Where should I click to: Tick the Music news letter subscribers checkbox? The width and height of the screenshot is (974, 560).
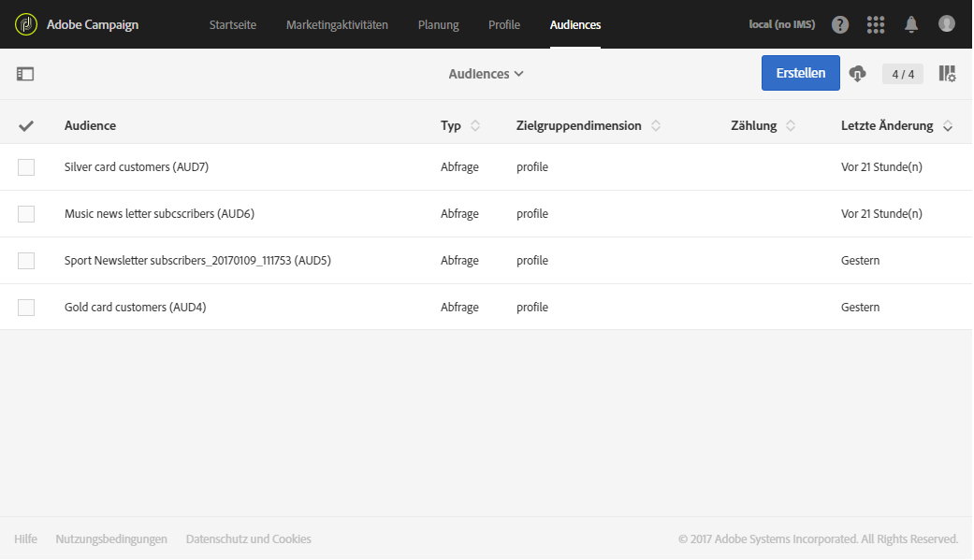[26, 214]
